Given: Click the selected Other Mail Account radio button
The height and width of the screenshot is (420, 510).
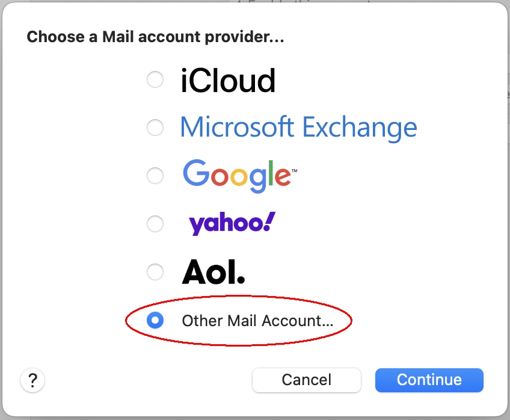Looking at the screenshot, I should coord(155,321).
